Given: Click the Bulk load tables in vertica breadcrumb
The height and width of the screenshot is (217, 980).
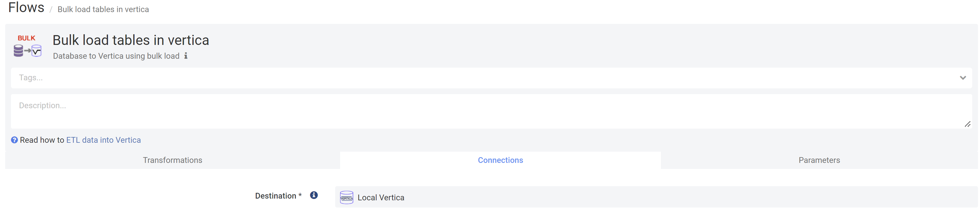Looking at the screenshot, I should coord(103,9).
